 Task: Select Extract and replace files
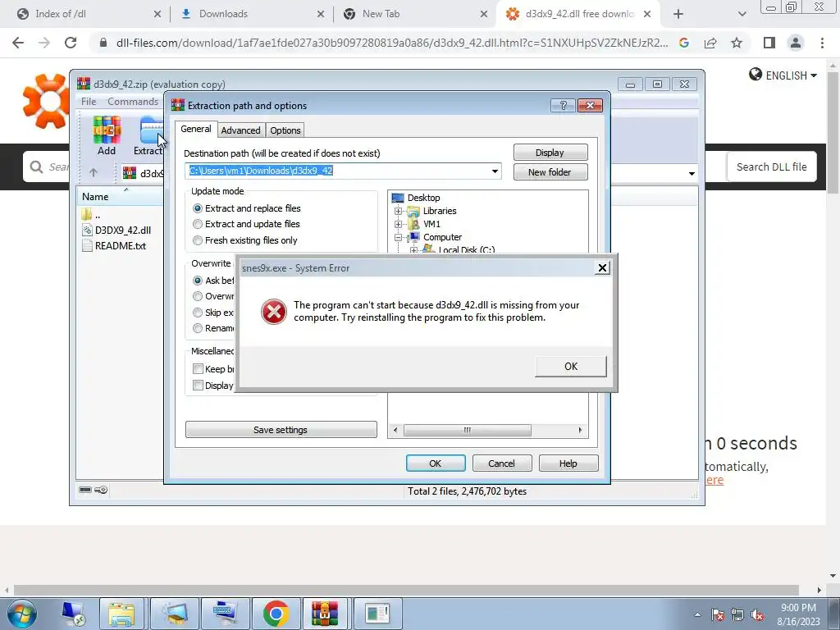[198, 208]
